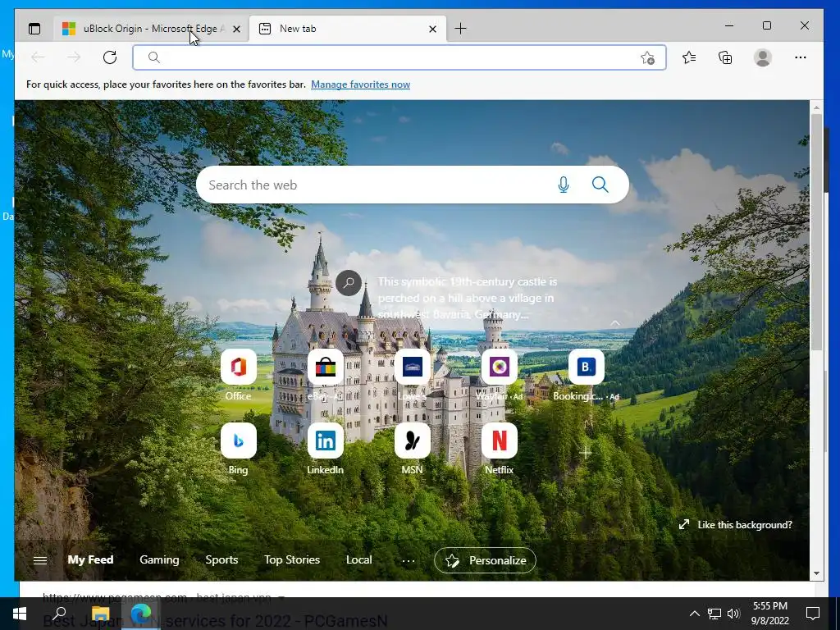Switch to the uBlock Origin tab

pos(152,29)
